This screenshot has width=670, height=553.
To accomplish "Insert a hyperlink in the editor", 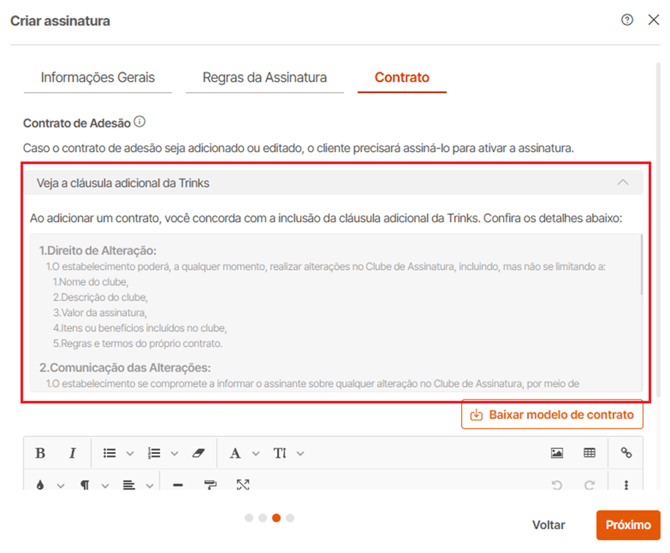I will tap(627, 453).
